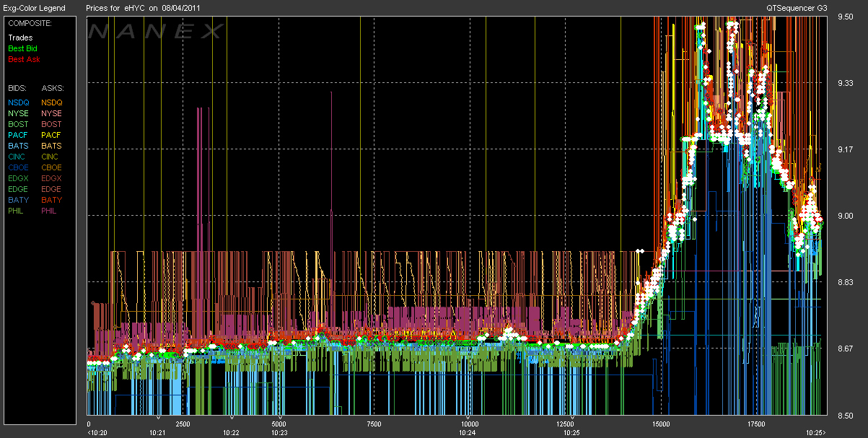
Task: Select EDGX in the BIDS column
Action: click(18, 178)
